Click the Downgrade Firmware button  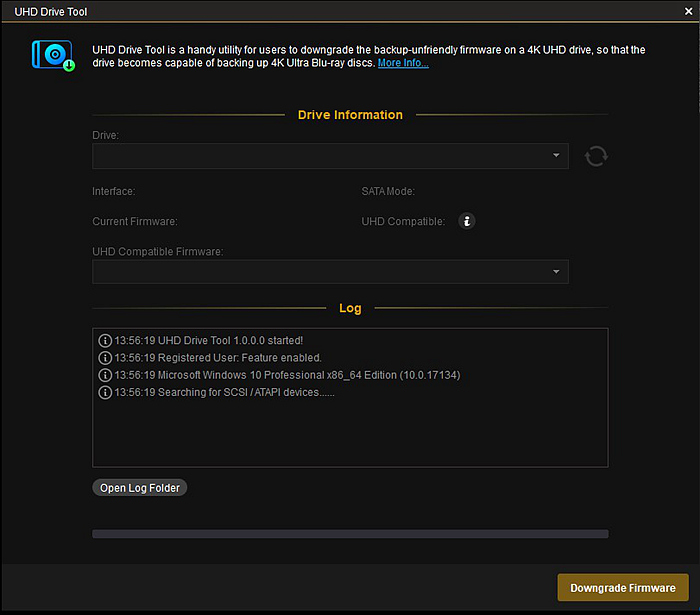[623, 588]
